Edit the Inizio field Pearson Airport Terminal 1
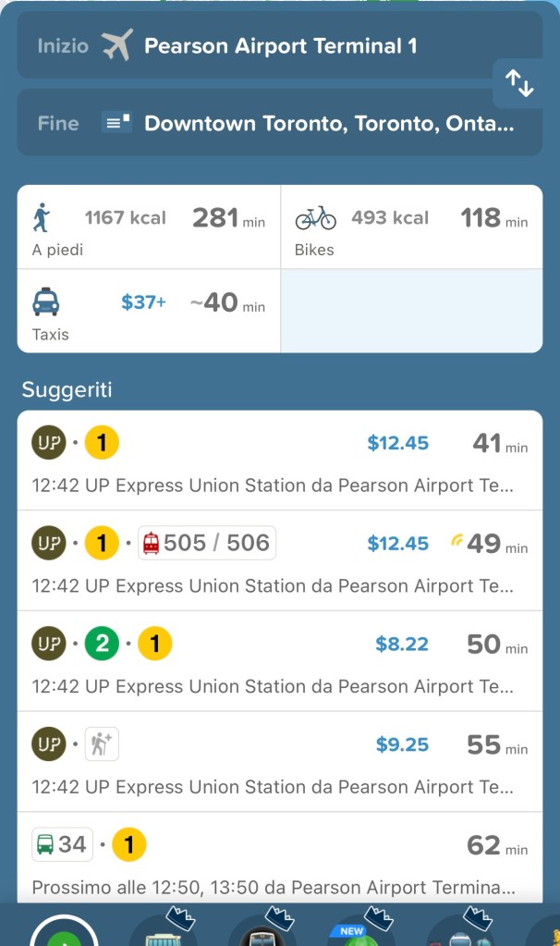The width and height of the screenshot is (560, 946). pos(281,45)
